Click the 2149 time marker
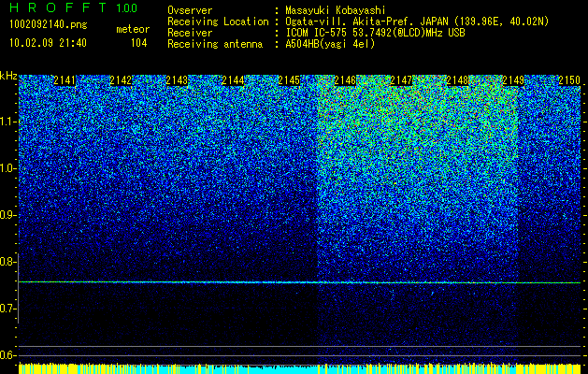Image resolution: width=588 pixels, height=374 pixels. tap(513, 80)
